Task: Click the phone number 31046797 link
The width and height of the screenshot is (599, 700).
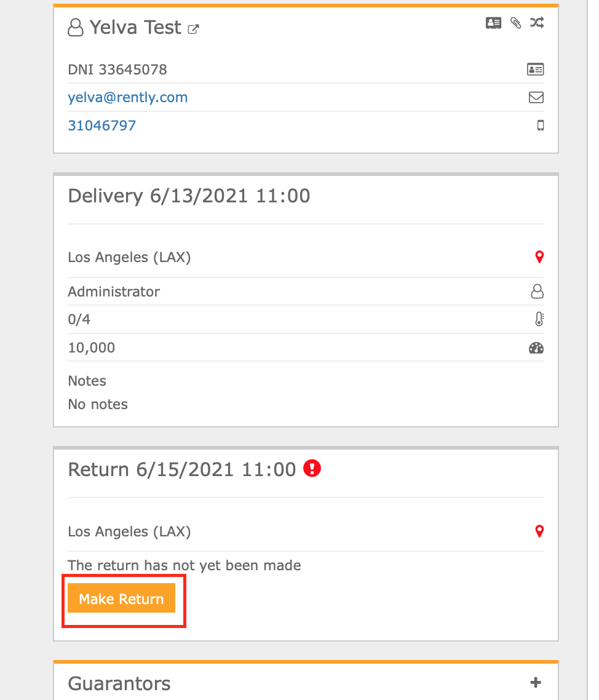Action: [101, 125]
